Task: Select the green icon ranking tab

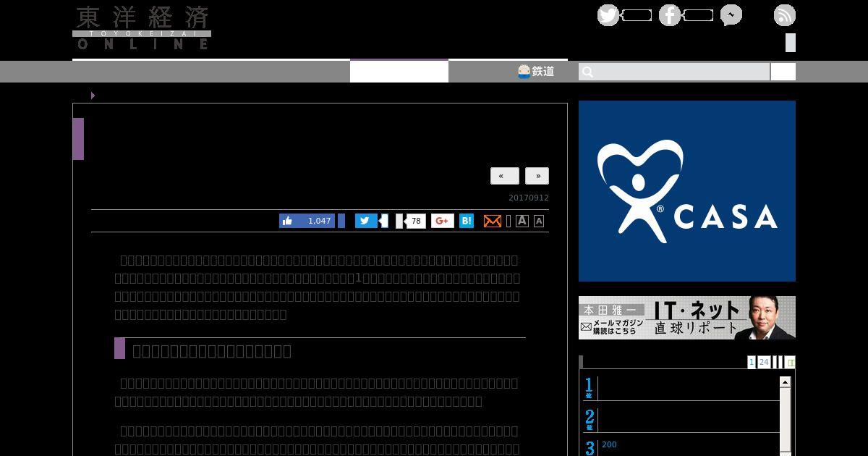Action: click(791, 362)
